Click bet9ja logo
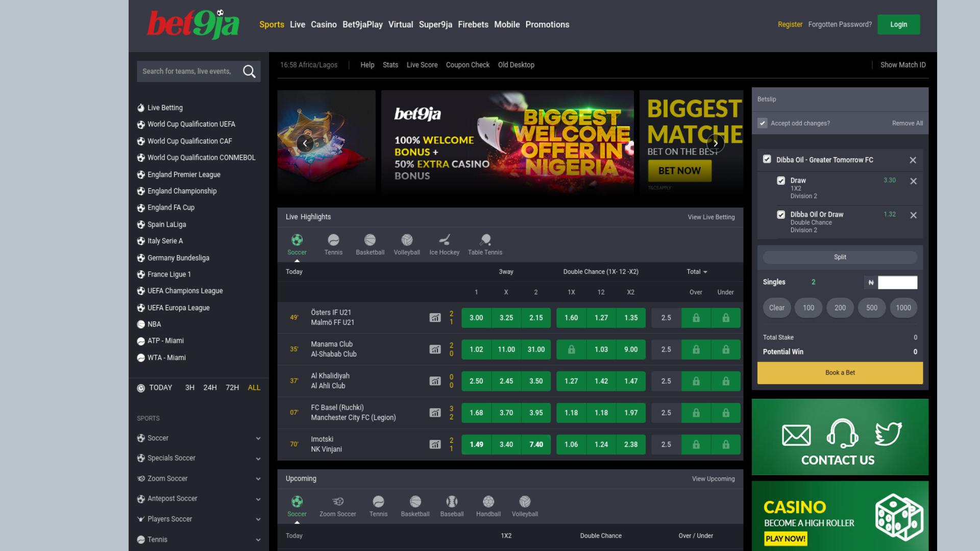 (193, 24)
